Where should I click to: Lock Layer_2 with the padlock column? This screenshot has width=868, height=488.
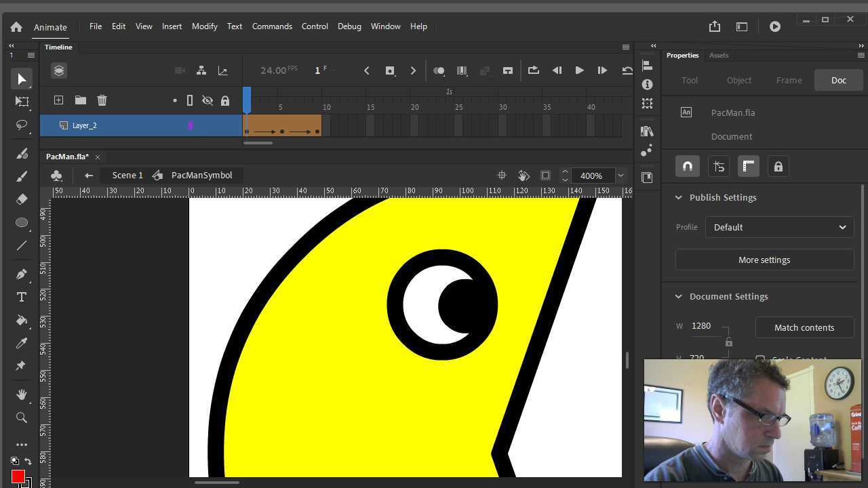pos(225,125)
